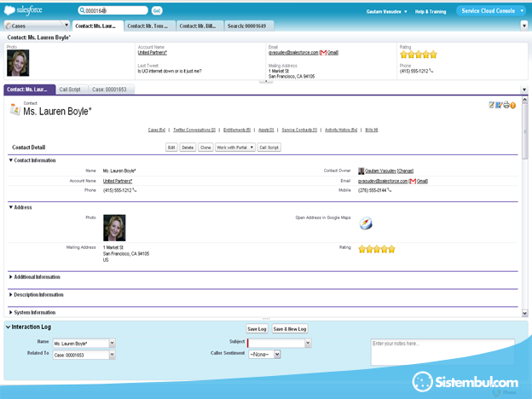Open the Case: 00001653 subtab
Screen dimensions: 532x399
click(x=111, y=90)
